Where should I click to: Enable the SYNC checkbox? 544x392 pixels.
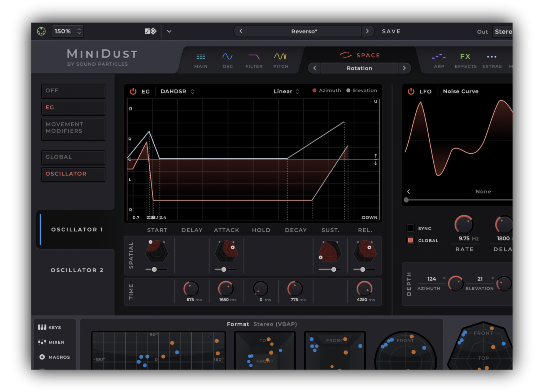click(x=410, y=228)
